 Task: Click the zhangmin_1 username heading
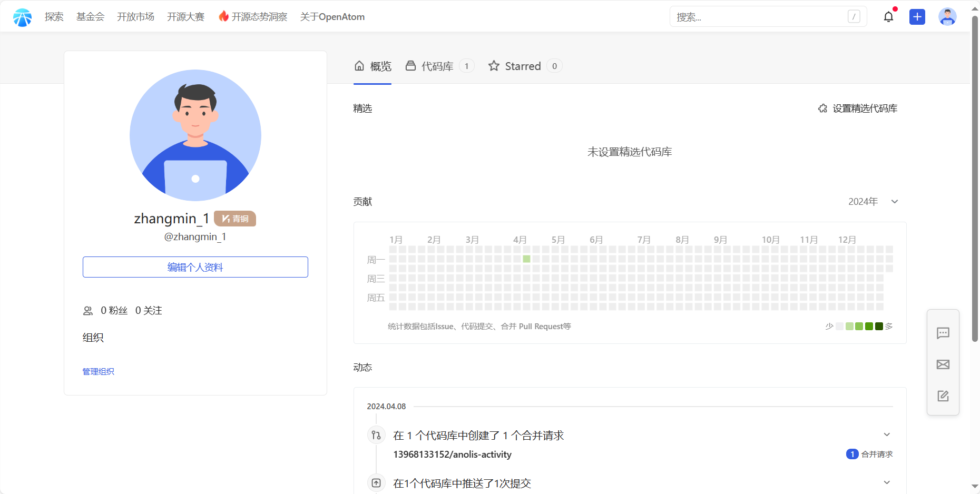click(172, 219)
